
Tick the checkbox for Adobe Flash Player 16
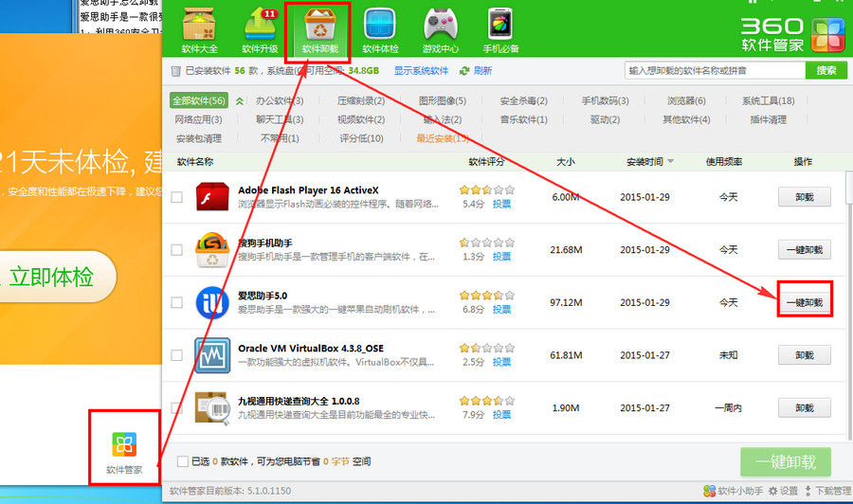[x=177, y=197]
